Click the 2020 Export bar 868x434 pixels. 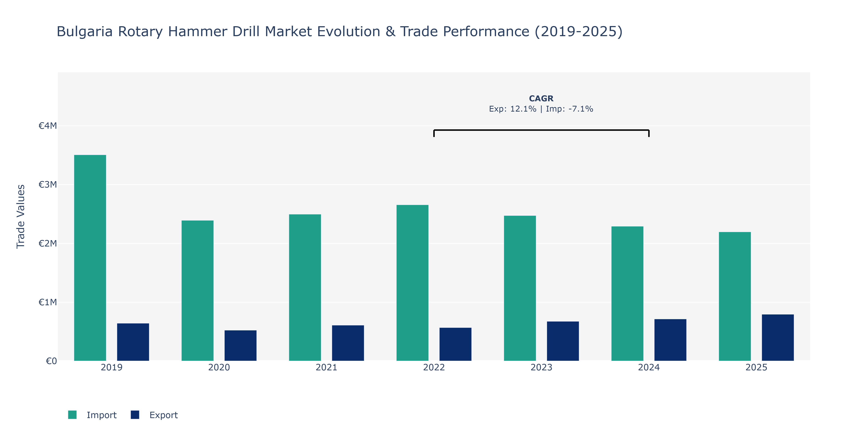pos(241,345)
